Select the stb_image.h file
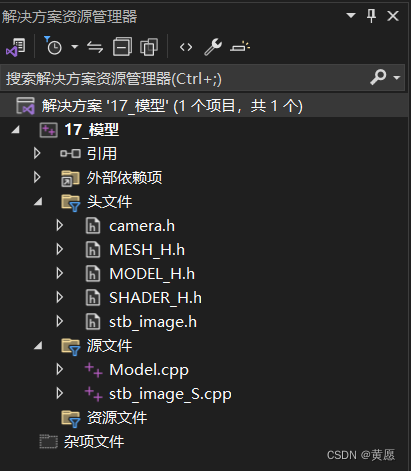The height and width of the screenshot is (471, 411). (153, 322)
